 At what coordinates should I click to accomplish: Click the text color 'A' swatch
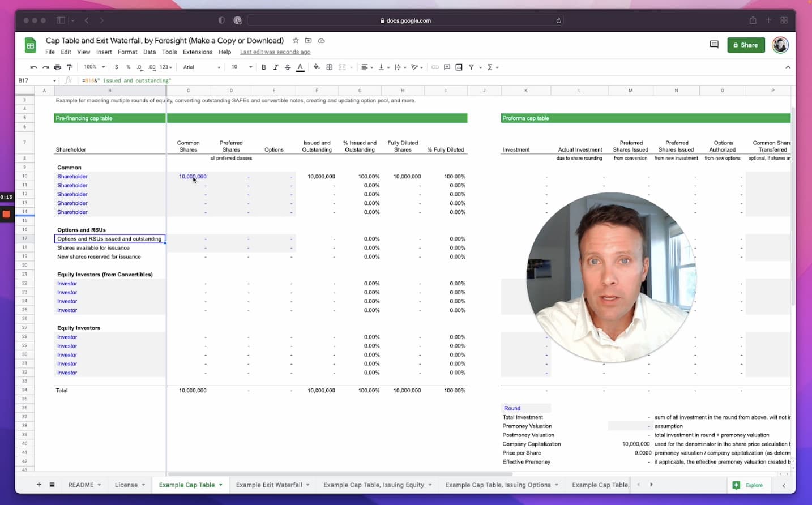coord(300,67)
